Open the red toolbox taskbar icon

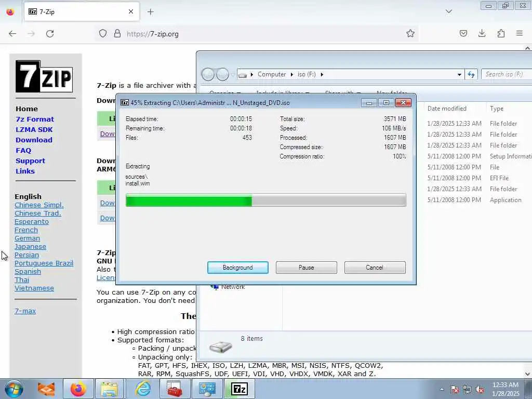[175, 389]
